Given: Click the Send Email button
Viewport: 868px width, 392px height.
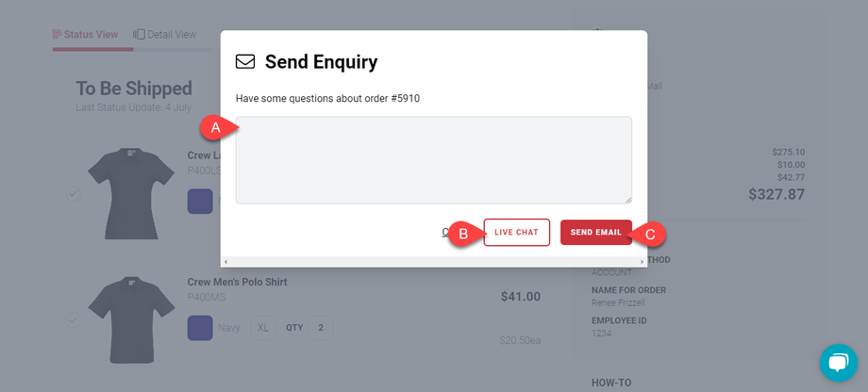Looking at the screenshot, I should tap(595, 233).
